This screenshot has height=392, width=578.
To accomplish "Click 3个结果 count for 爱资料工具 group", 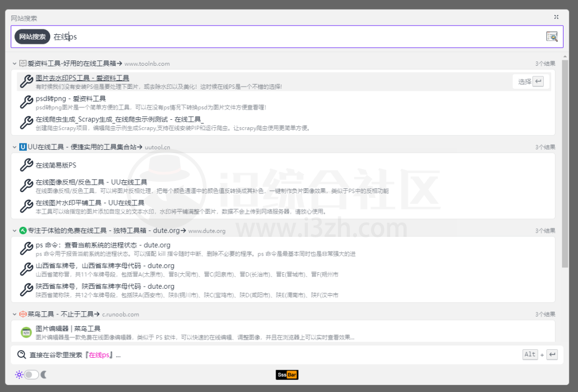I will [x=545, y=64].
